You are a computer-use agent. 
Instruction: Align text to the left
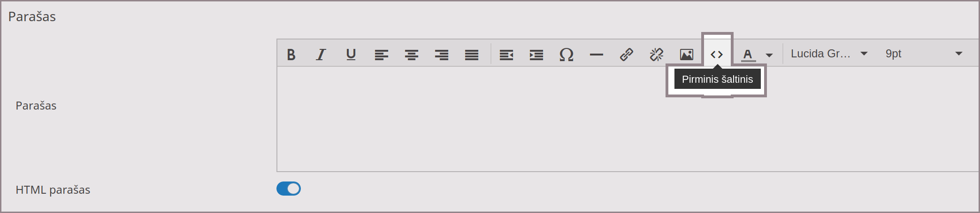click(381, 55)
